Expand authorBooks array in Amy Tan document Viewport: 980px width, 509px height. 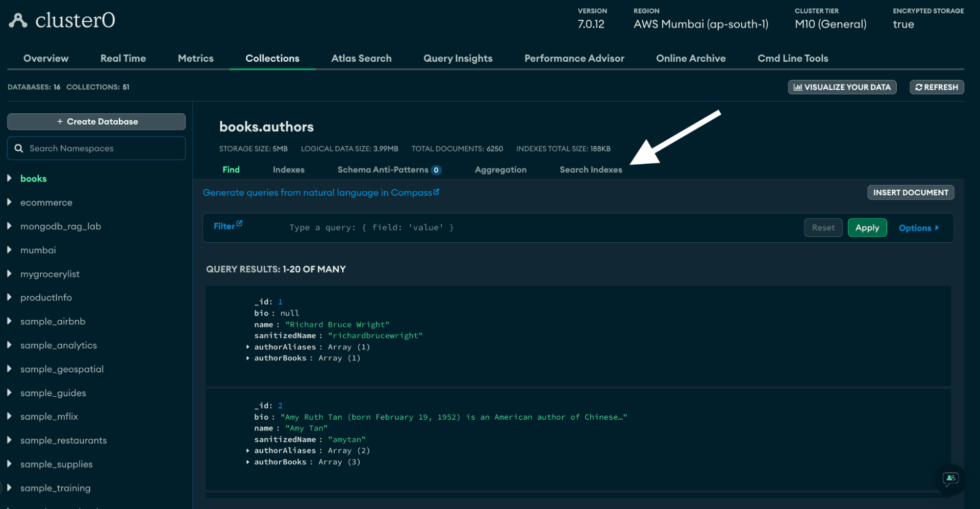coord(248,462)
